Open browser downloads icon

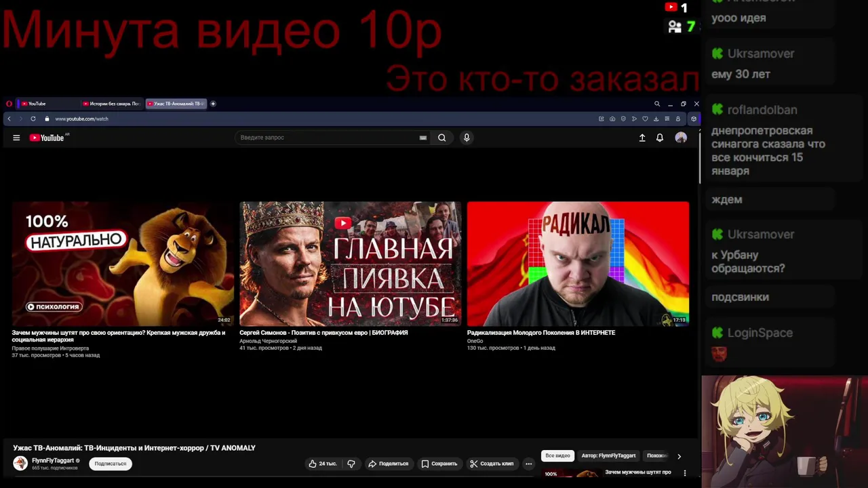point(656,119)
